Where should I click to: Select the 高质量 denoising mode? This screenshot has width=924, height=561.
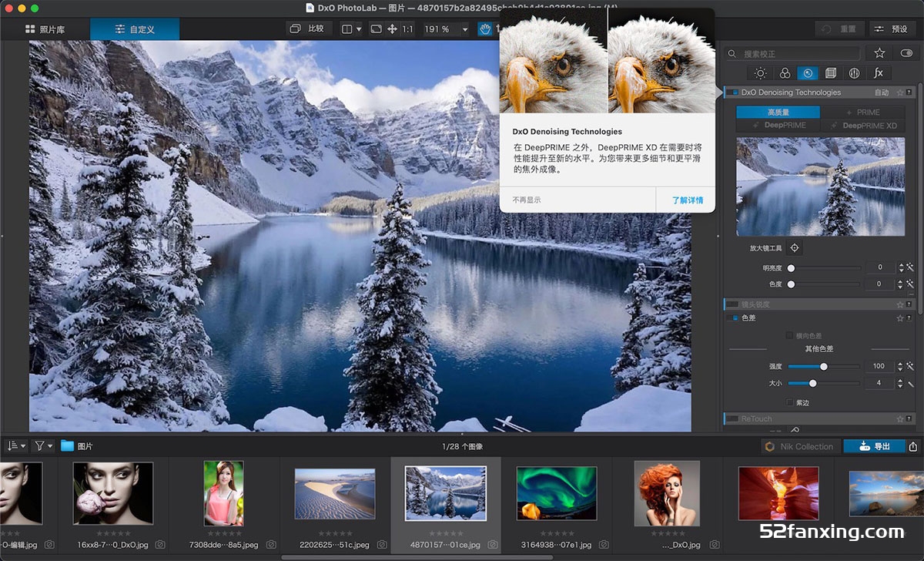778,113
